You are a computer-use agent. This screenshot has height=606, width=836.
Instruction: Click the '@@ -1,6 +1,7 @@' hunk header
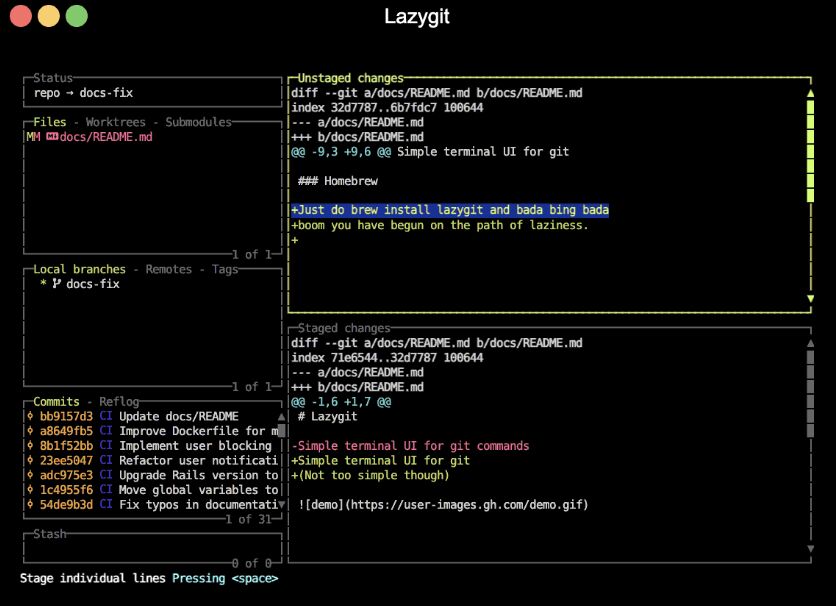(341, 402)
